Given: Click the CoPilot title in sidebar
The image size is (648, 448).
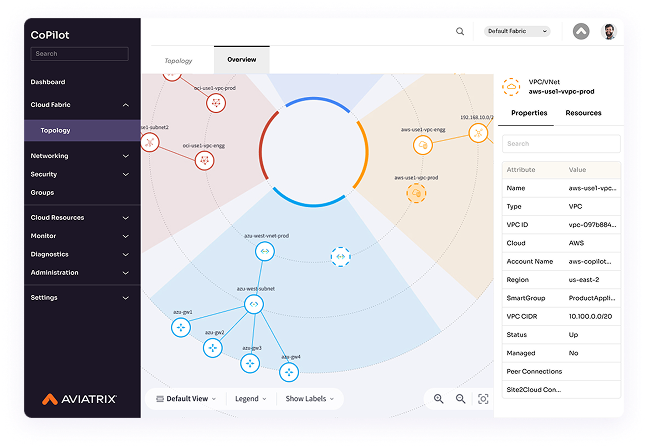Looking at the screenshot, I should point(50,35).
